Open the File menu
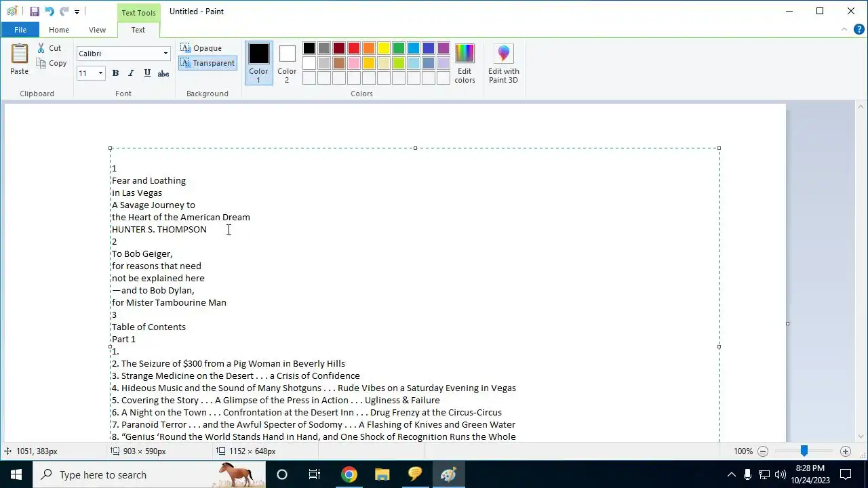The image size is (868, 488). 20,30
